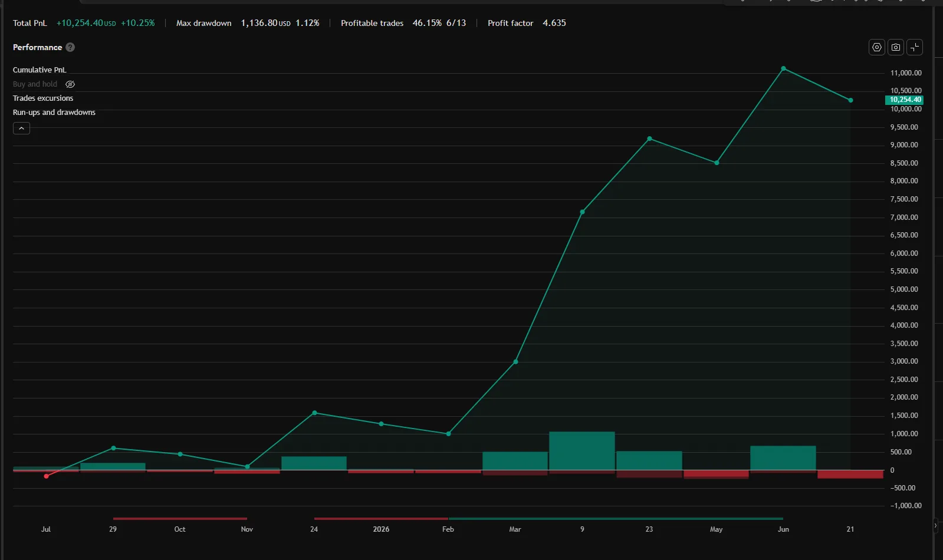
Task: Select the +10,254.40 USD total PnL value
Action: 86,23
